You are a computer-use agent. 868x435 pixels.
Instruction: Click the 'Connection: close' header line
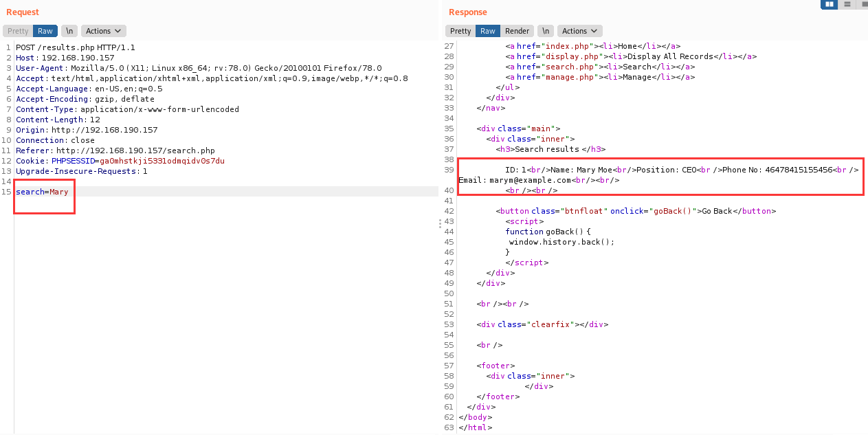[x=55, y=140]
